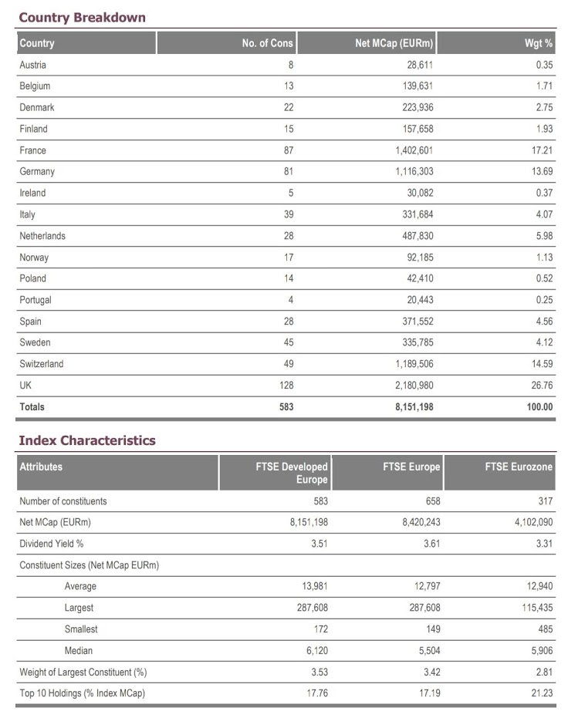The height and width of the screenshot is (728, 568).
Task: Select the Germany country name
Action: pyautogui.click(x=37, y=172)
